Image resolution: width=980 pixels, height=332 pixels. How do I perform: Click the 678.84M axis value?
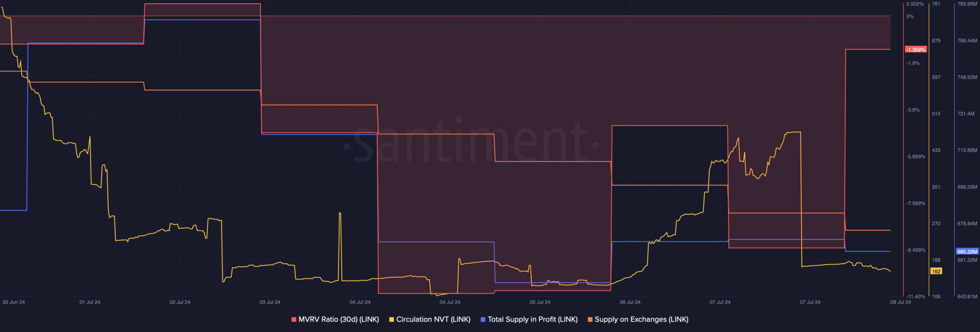pyautogui.click(x=967, y=223)
